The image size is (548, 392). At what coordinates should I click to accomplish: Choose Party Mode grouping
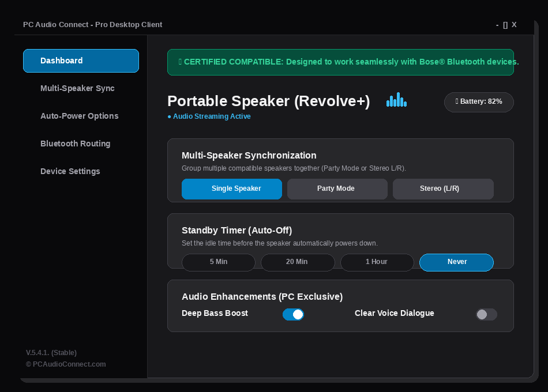[x=337, y=189]
